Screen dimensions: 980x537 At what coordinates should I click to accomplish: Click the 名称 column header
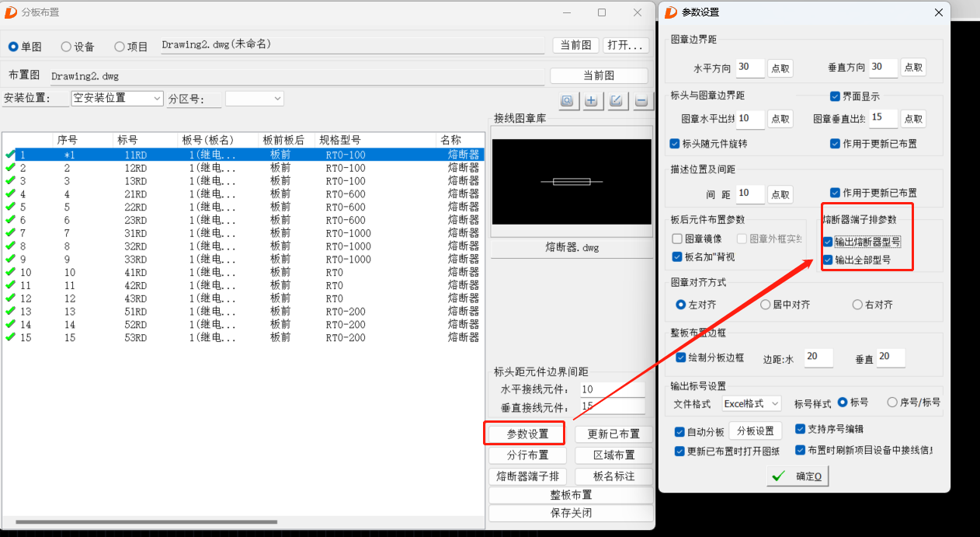pyautogui.click(x=460, y=140)
